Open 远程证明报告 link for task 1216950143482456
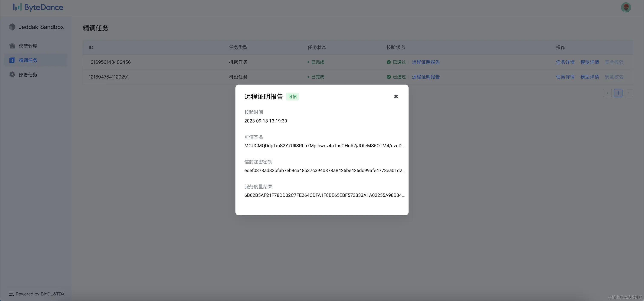Screen dimensions: 644x301 click(425, 62)
